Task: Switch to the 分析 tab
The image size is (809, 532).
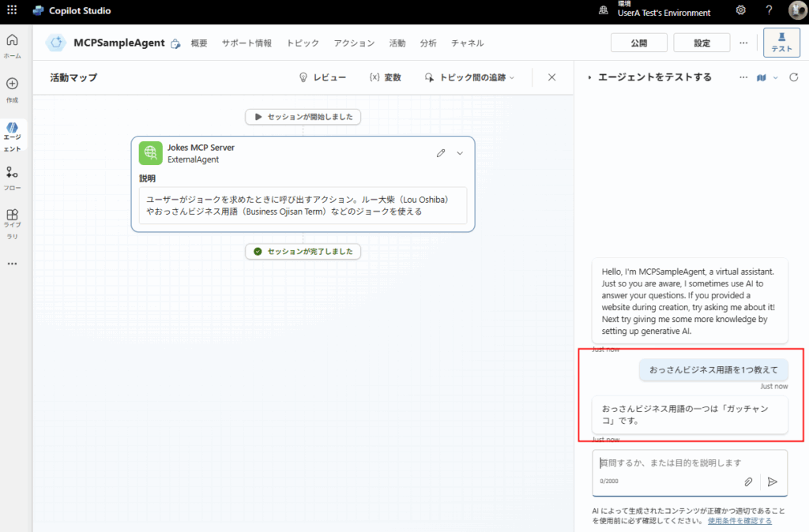Action: point(428,43)
